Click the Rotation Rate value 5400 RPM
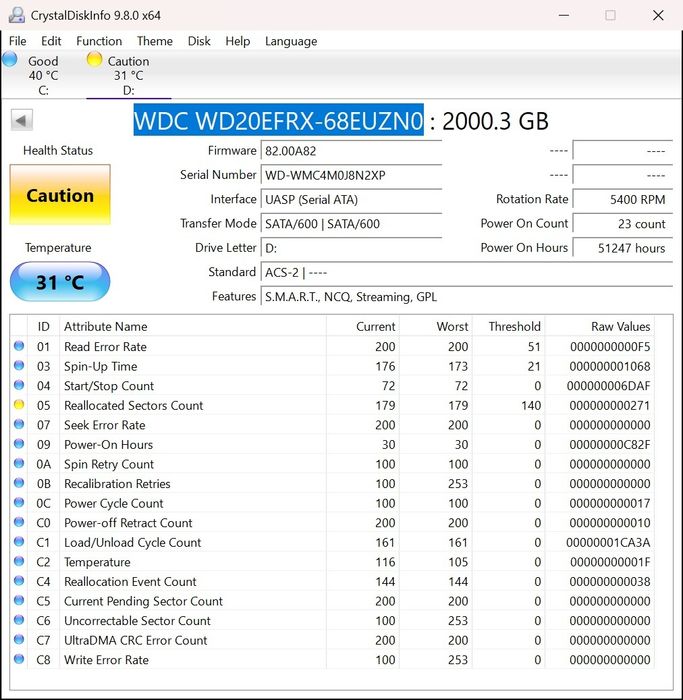683x700 pixels. 623,200
